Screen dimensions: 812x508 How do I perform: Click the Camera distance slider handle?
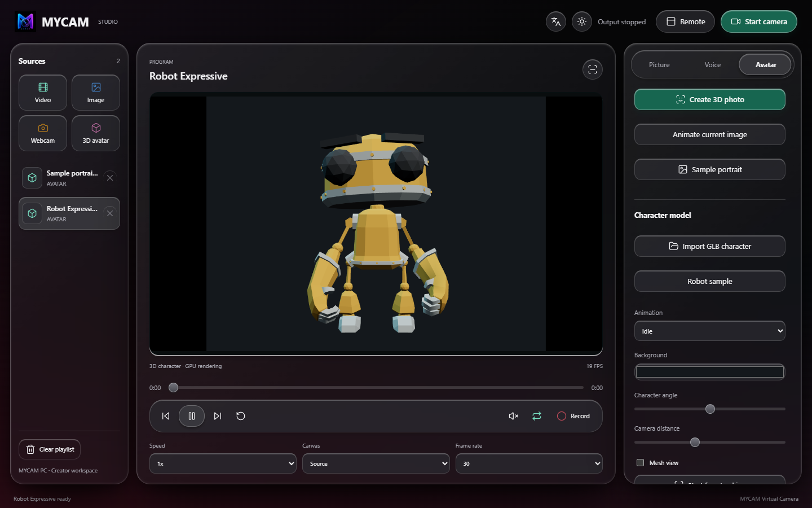coord(695,443)
